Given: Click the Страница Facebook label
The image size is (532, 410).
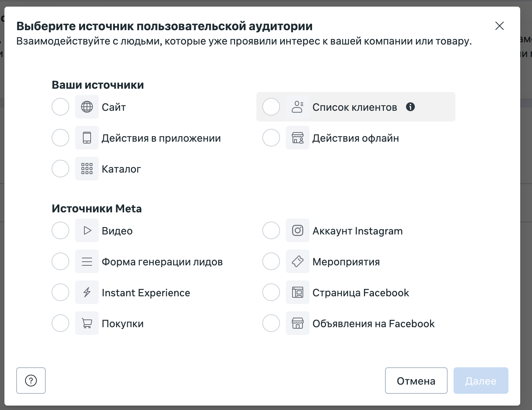Looking at the screenshot, I should coord(361,293).
